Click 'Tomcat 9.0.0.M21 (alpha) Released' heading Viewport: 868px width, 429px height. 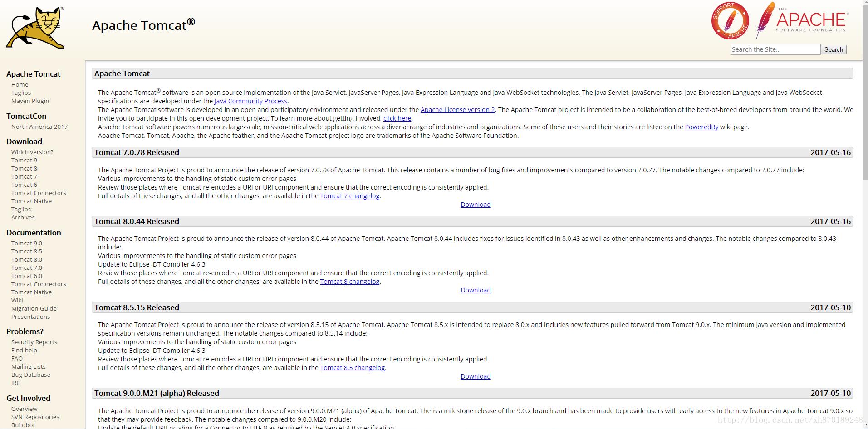tap(157, 393)
